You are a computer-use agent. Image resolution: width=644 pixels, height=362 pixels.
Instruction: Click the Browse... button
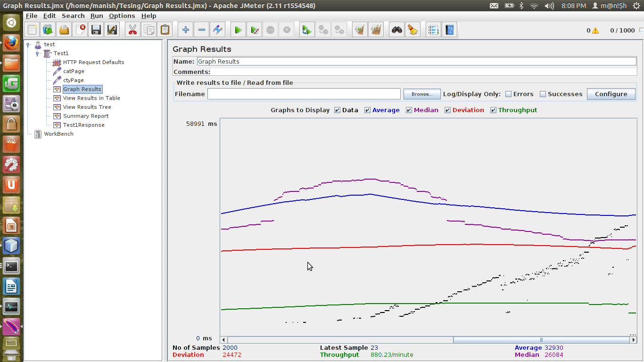[421, 94]
